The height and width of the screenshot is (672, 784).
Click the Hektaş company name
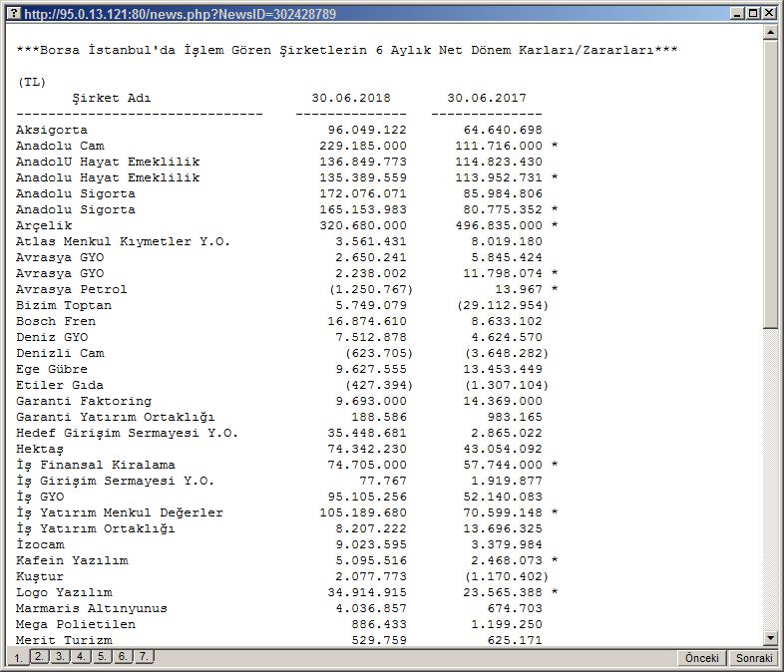pos(40,450)
